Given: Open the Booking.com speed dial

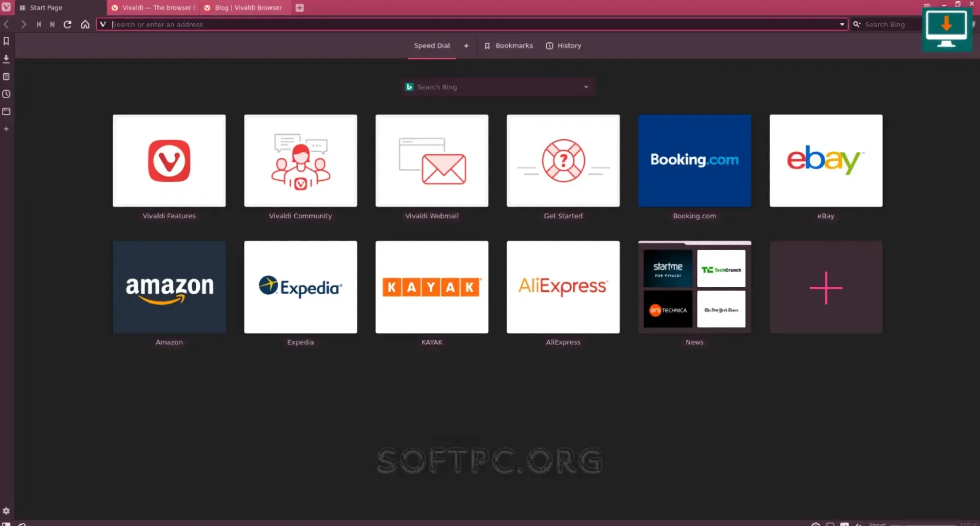Looking at the screenshot, I should pos(695,161).
